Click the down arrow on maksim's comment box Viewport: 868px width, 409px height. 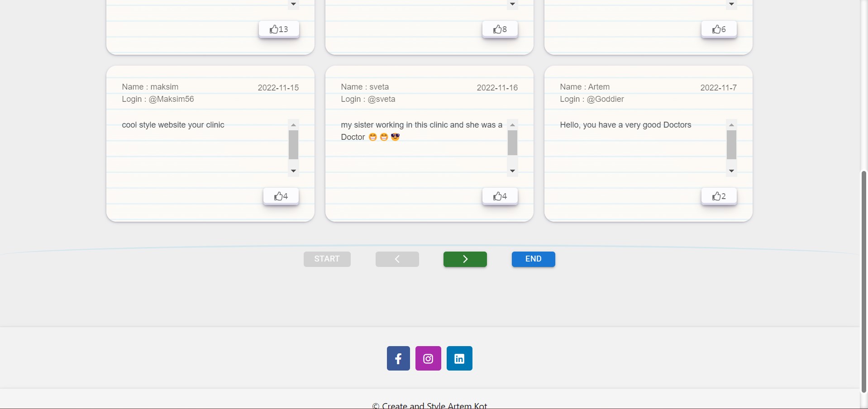coord(293,171)
